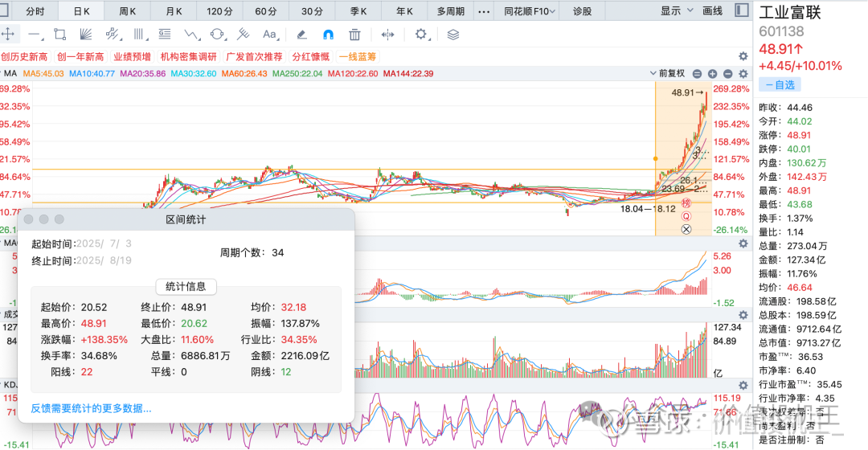Click the 自选 watchlist button
Image resolution: width=868 pixels, height=450 pixels.
tap(780, 84)
